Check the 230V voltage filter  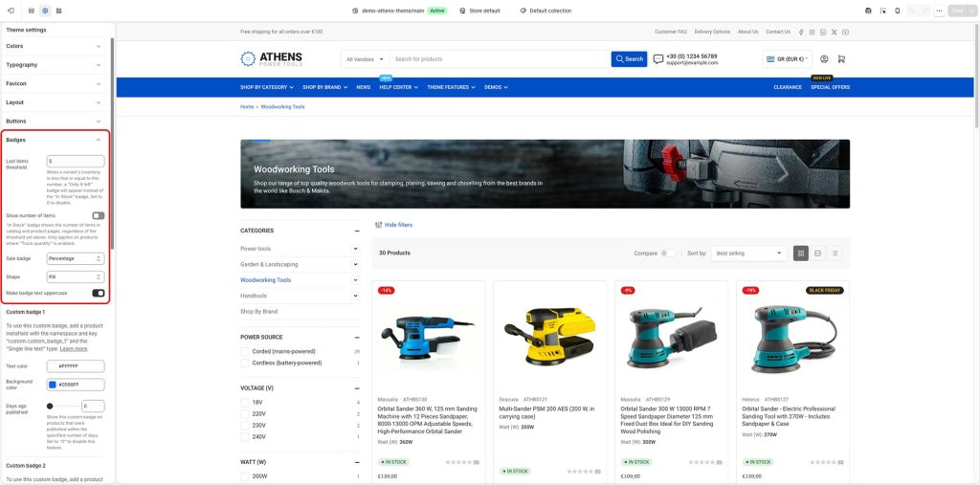(x=245, y=426)
